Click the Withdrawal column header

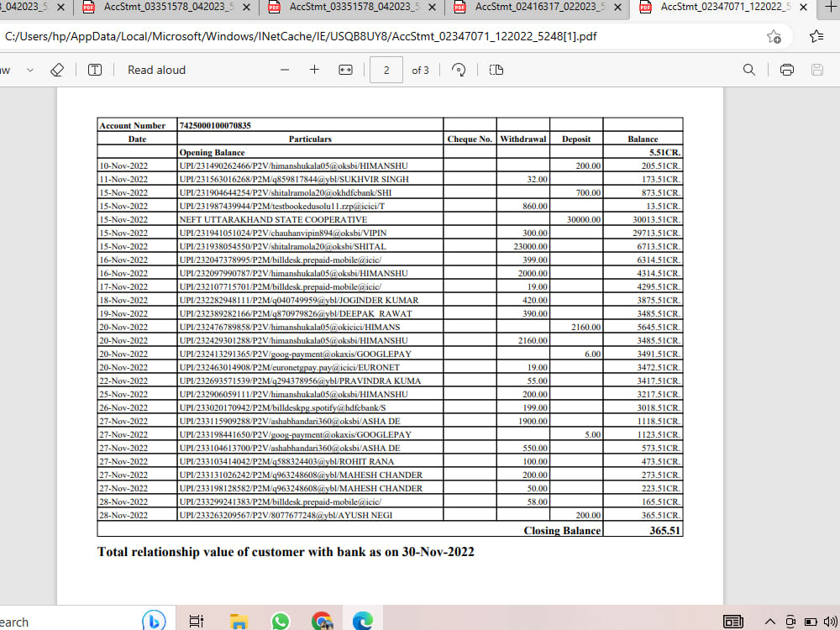coord(523,139)
